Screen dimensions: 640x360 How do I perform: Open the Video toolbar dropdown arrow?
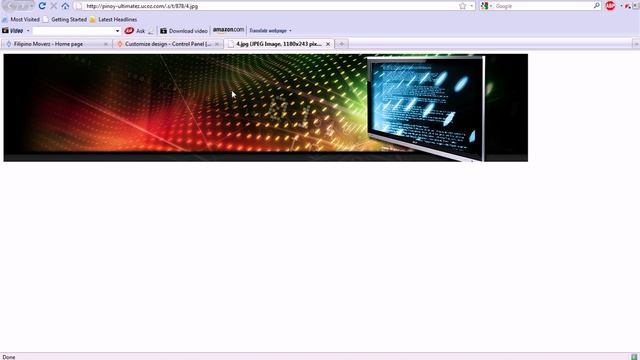[x=28, y=31]
